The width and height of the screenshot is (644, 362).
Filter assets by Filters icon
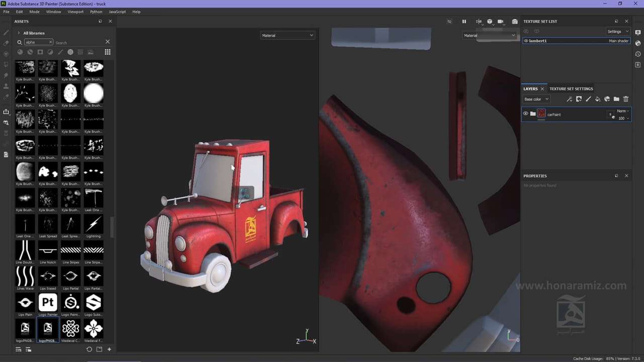[x=50, y=52]
